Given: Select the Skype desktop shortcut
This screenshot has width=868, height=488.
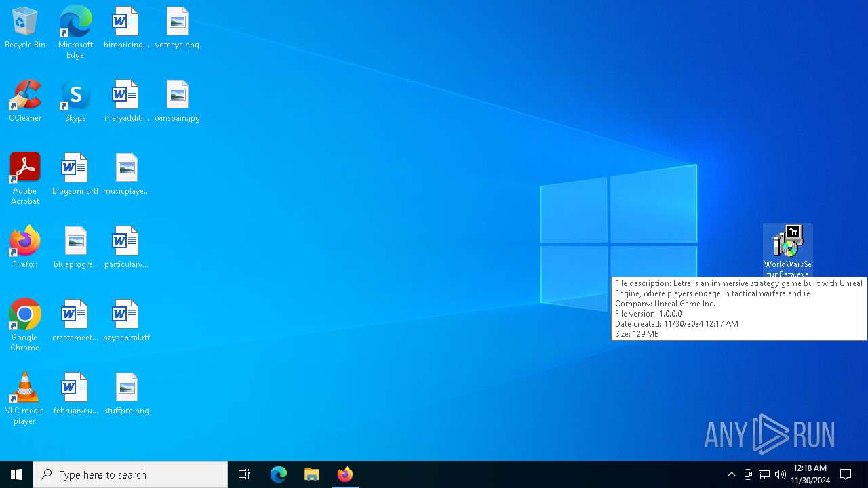Looking at the screenshot, I should pyautogui.click(x=75, y=102).
